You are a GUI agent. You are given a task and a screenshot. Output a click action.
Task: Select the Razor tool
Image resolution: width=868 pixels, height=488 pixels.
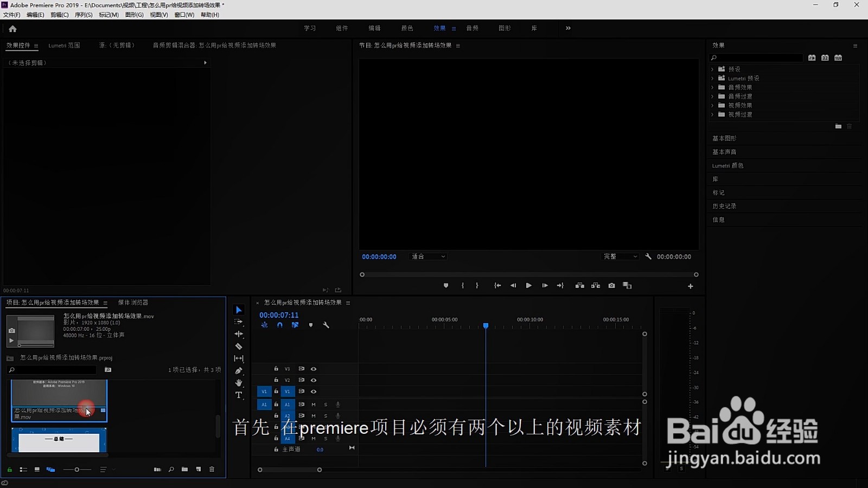(239, 346)
